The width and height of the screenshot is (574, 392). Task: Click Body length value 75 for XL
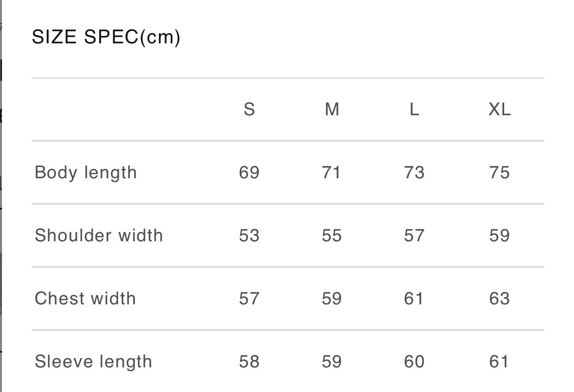pos(499,173)
